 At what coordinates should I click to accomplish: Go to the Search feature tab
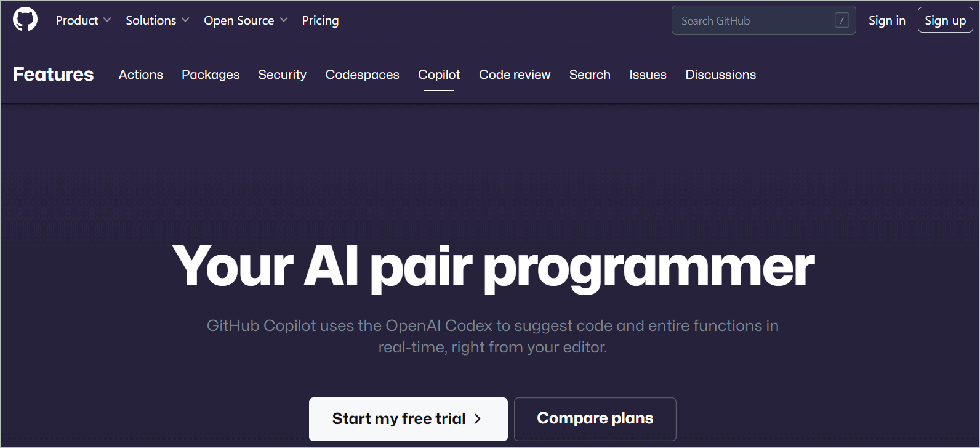[590, 75]
